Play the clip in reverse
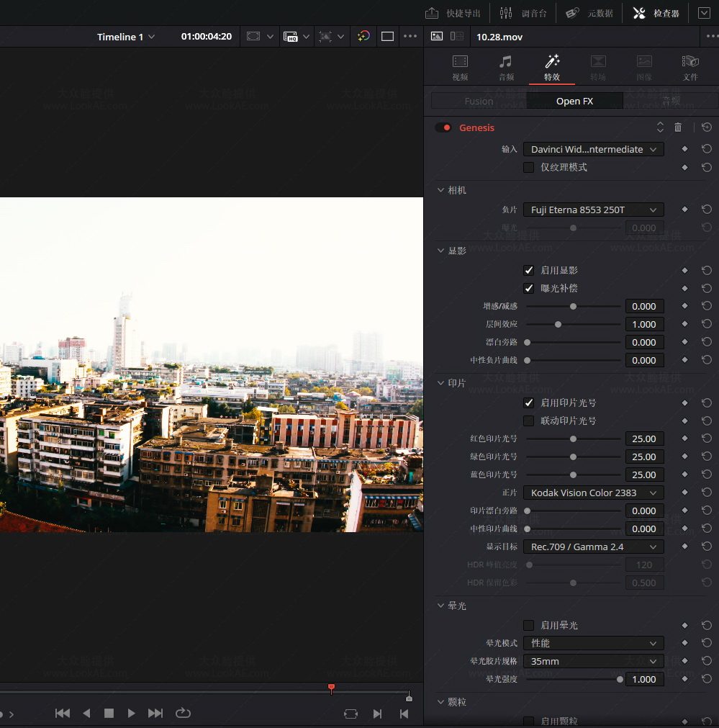The width and height of the screenshot is (719, 728). click(86, 713)
